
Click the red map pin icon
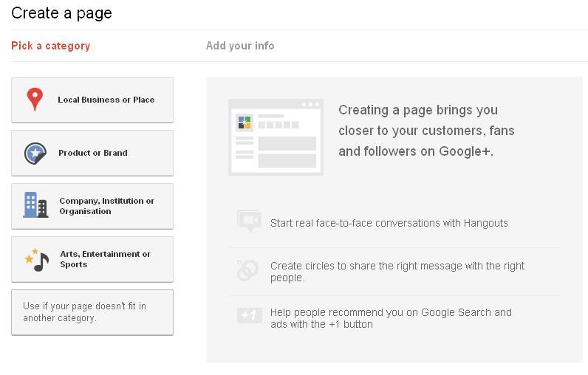pyautogui.click(x=35, y=100)
